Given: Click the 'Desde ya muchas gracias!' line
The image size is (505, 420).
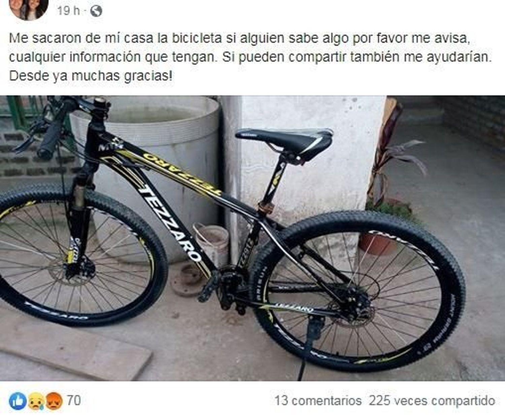Looking at the screenshot, I should 91,76.
